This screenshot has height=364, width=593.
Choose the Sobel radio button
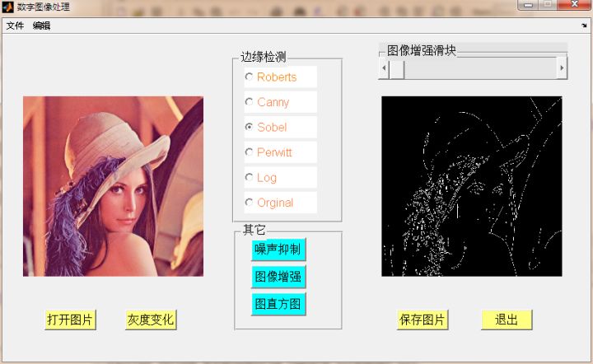(x=280, y=127)
